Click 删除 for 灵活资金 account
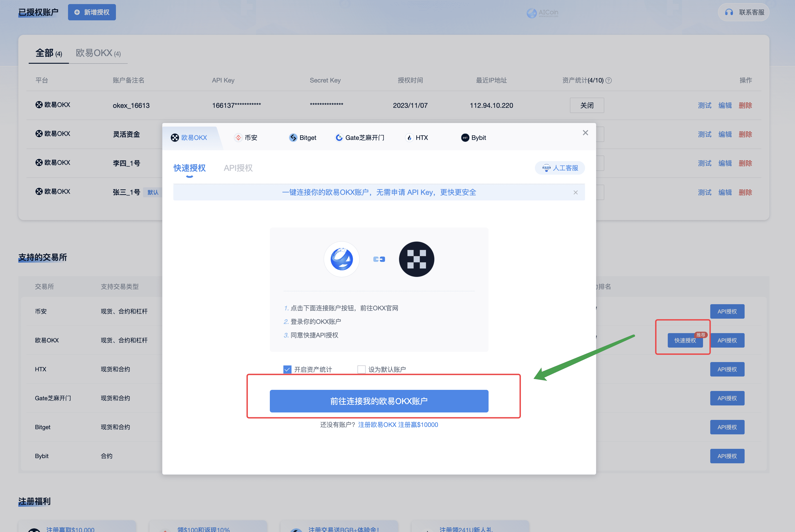 pos(745,134)
